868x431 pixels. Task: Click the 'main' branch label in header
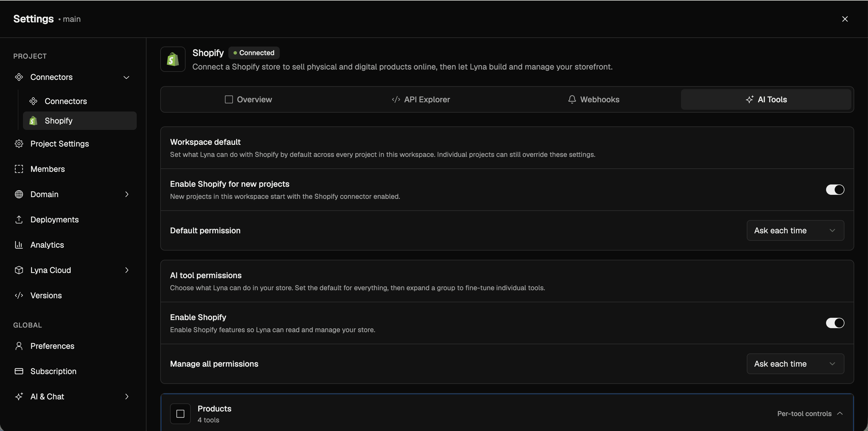point(72,19)
